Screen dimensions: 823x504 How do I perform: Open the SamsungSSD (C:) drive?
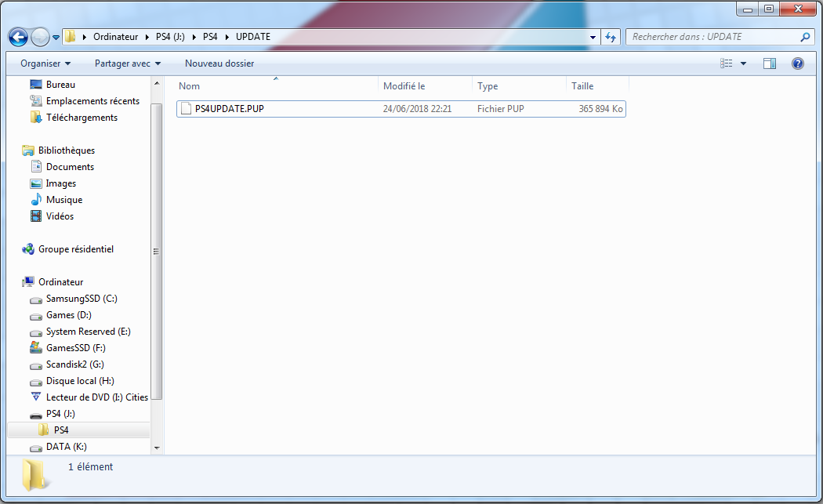(x=82, y=299)
